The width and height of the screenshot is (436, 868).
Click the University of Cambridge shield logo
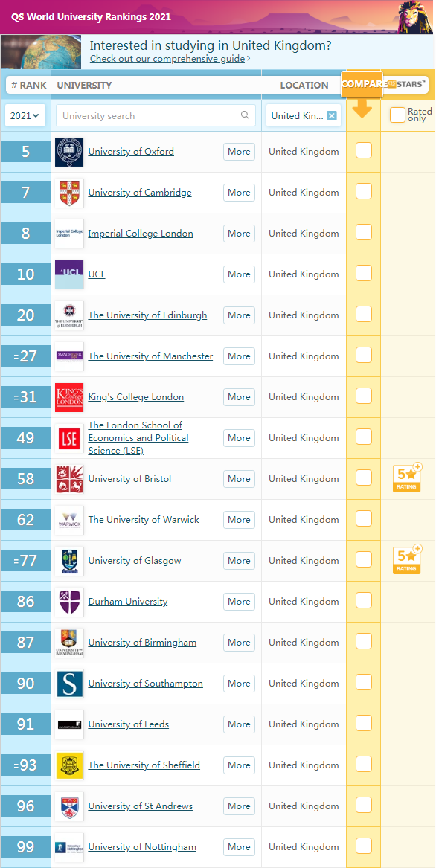pos(69,193)
